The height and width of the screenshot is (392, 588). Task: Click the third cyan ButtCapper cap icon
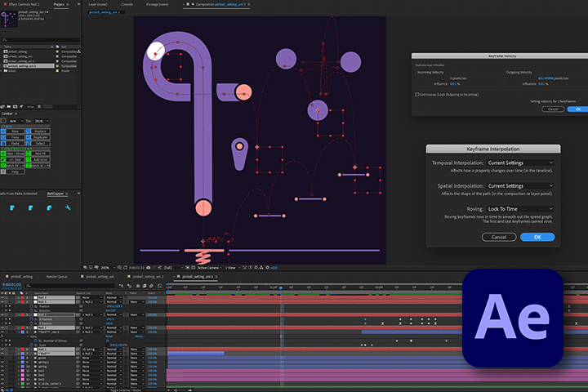(49, 207)
